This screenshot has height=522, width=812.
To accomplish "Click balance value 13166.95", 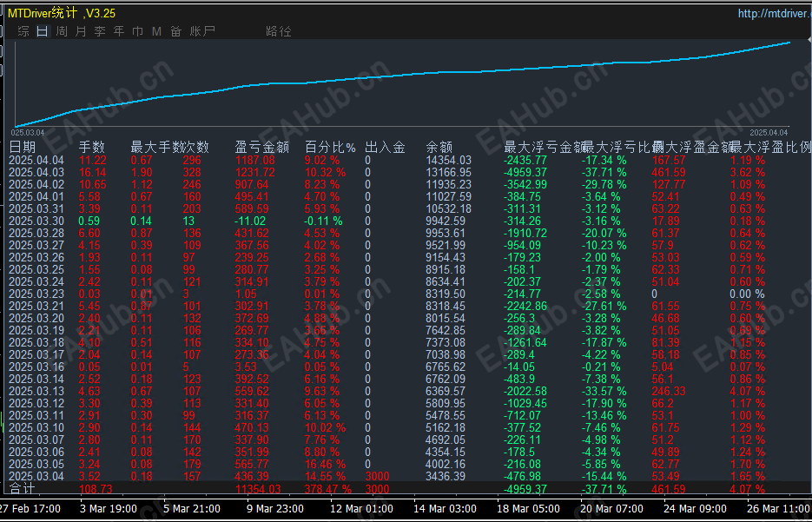I will pos(448,173).
